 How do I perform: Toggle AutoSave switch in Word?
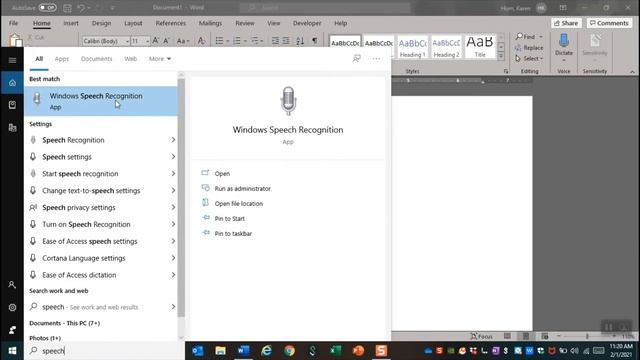click(x=47, y=7)
